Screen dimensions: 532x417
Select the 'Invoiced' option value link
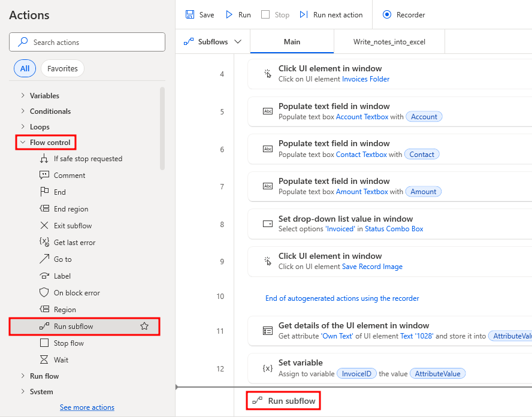pyautogui.click(x=340, y=229)
